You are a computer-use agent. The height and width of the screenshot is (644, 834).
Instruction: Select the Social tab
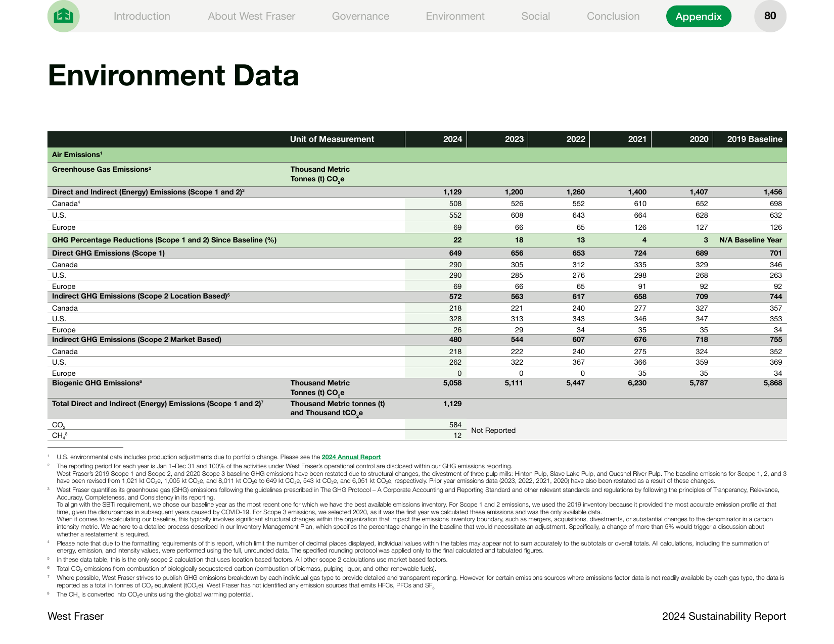pos(536,16)
